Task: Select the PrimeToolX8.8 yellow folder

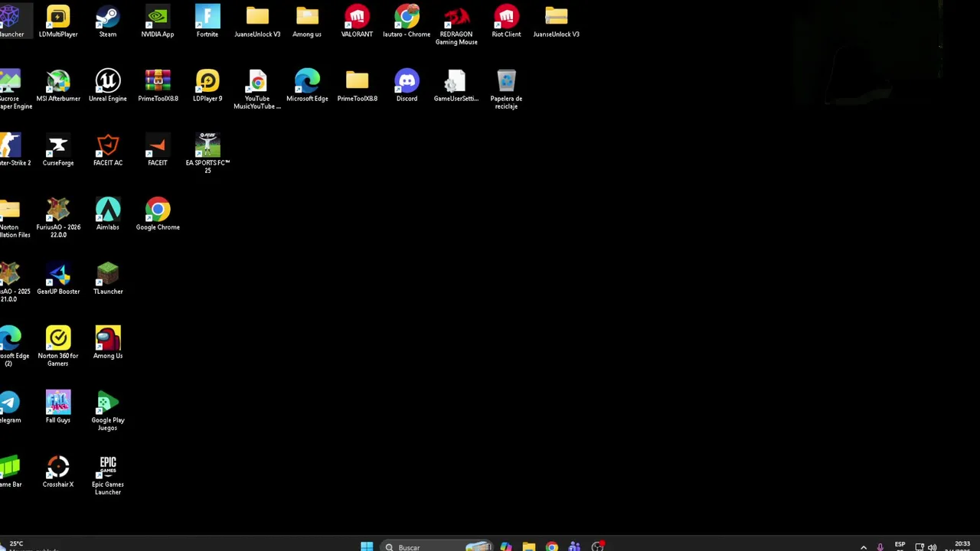Action: point(357,86)
